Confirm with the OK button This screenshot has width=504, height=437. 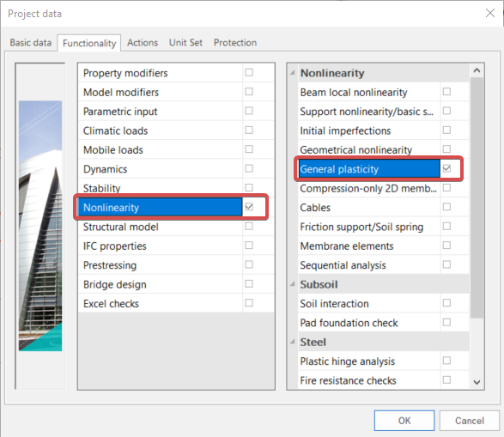click(404, 421)
